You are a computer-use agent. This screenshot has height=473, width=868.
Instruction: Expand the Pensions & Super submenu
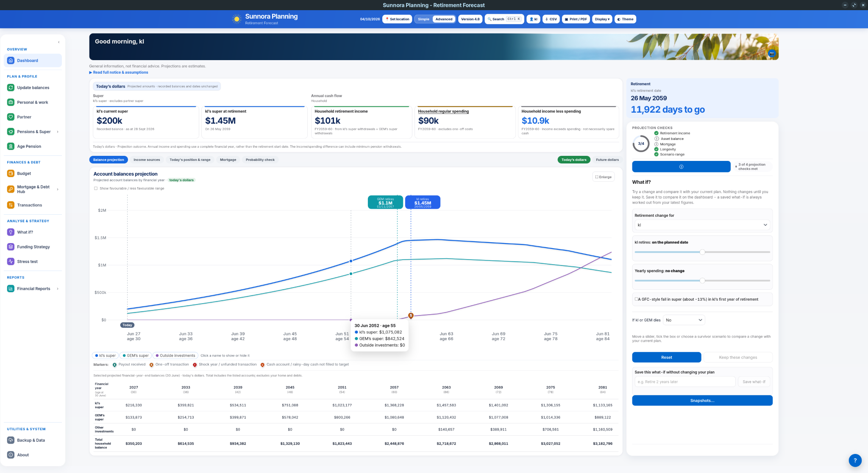(58, 132)
